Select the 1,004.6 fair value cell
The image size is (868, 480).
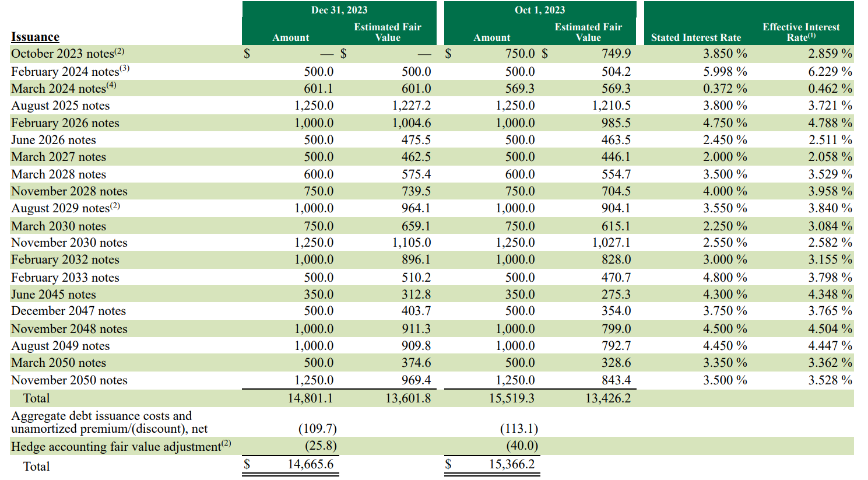pyautogui.click(x=412, y=123)
